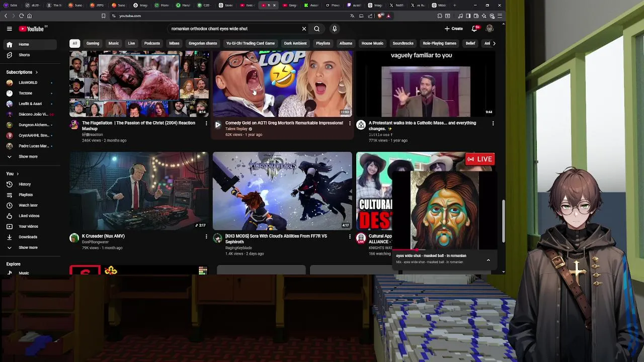Select the All filter chip
Viewport: 644px width, 362px height.
click(74, 43)
